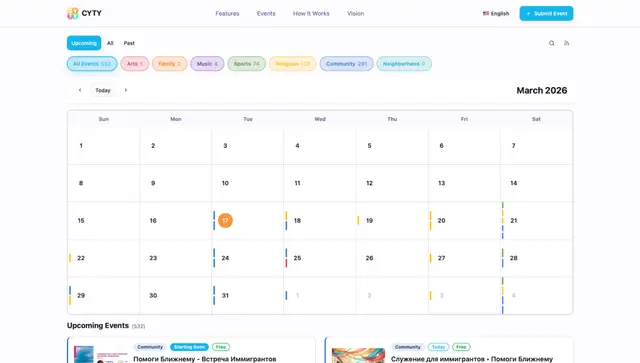Click the Wed column header
640x363 pixels.
(320, 119)
